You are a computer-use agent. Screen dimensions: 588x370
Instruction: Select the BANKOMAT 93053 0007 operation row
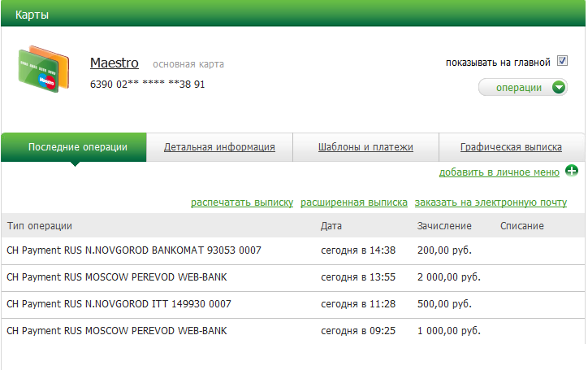(134, 250)
